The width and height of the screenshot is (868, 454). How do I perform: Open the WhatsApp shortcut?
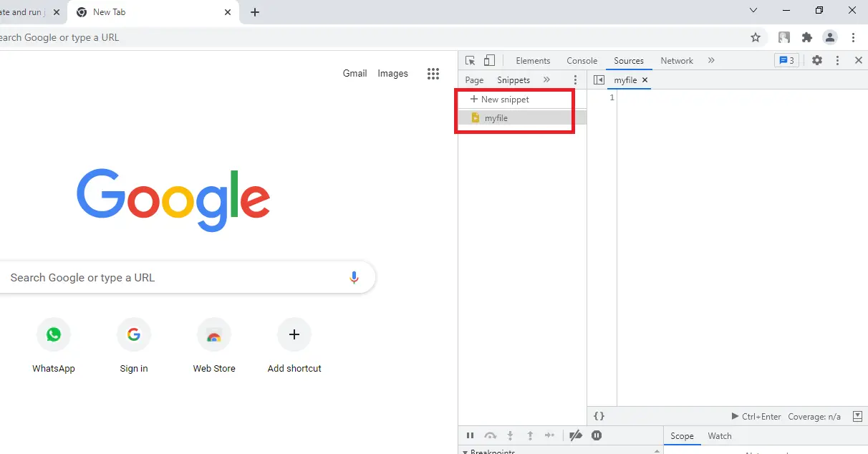(54, 347)
